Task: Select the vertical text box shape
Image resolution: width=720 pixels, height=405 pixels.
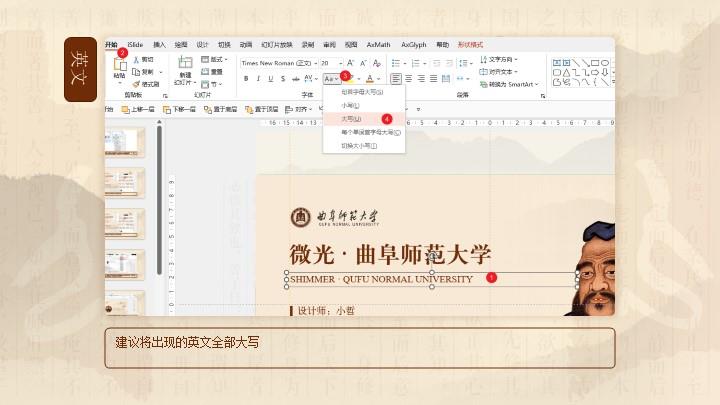Action: tap(566, 62)
